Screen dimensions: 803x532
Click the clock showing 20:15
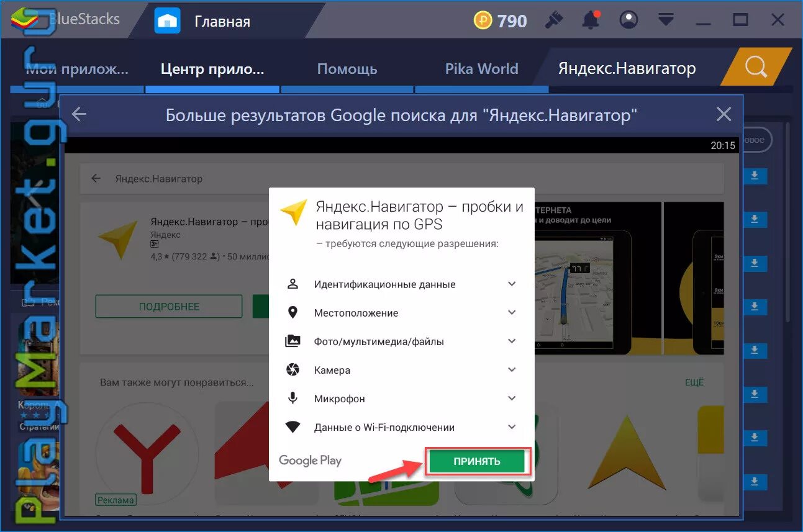(723, 145)
